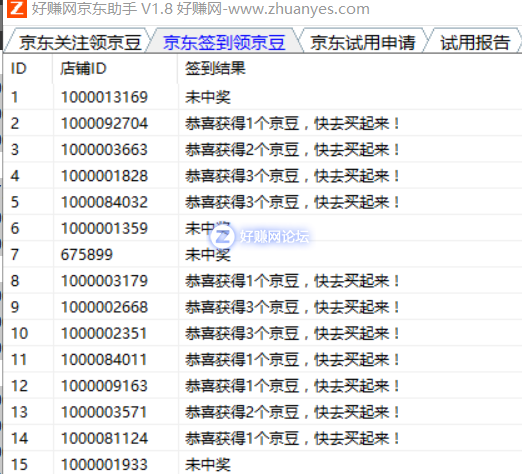Click ID number 10 in first column

click(19, 333)
